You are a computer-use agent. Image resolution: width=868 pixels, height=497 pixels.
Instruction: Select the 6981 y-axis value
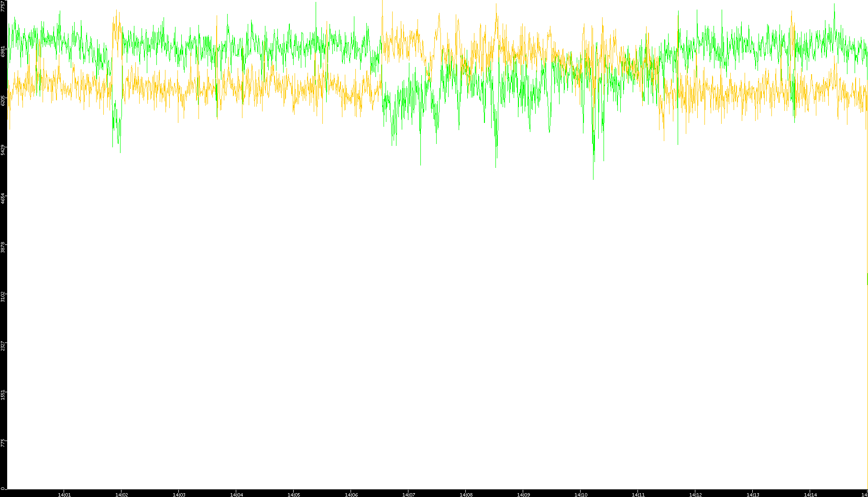pyautogui.click(x=3, y=51)
